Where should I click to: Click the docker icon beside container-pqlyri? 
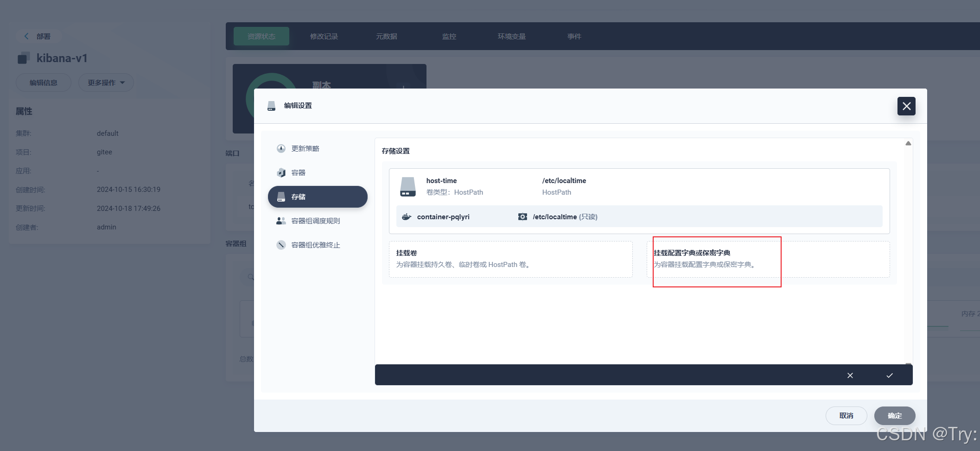(x=407, y=216)
